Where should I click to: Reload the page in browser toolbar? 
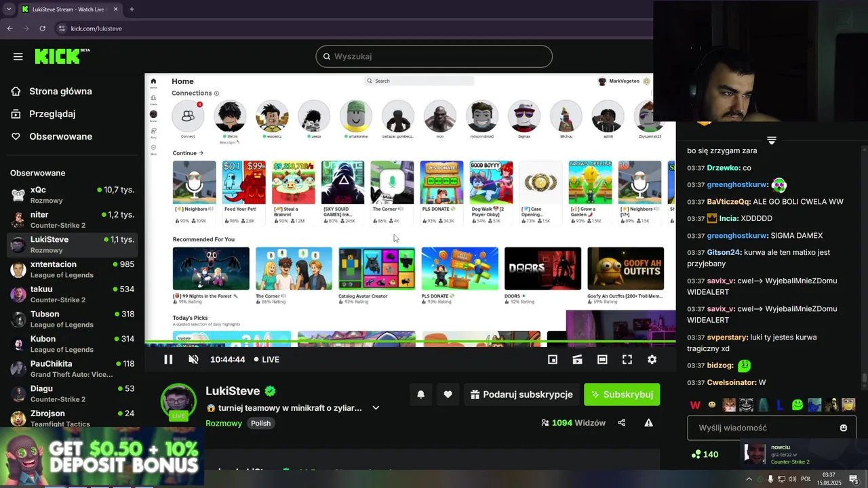pyautogui.click(x=42, y=28)
